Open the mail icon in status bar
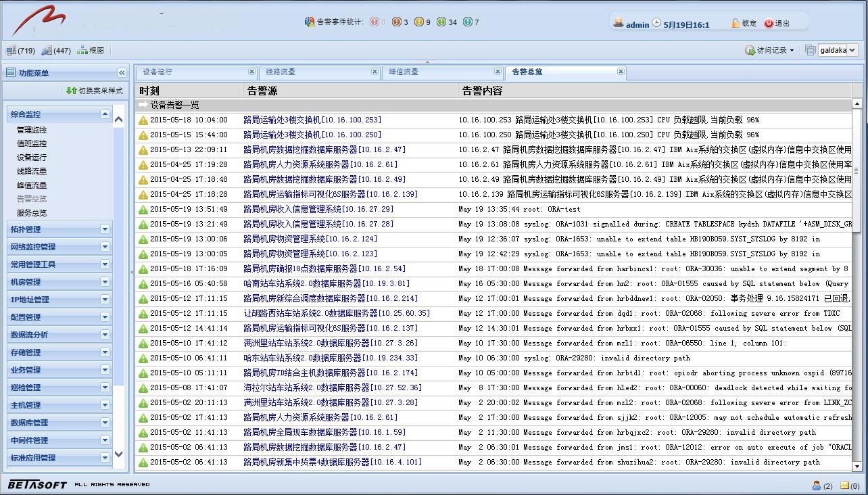The image size is (868, 495). click(x=844, y=486)
